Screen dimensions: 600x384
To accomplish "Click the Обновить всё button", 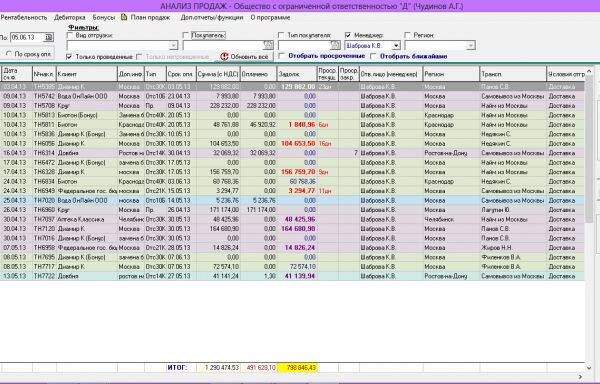I will pyautogui.click(x=245, y=57).
